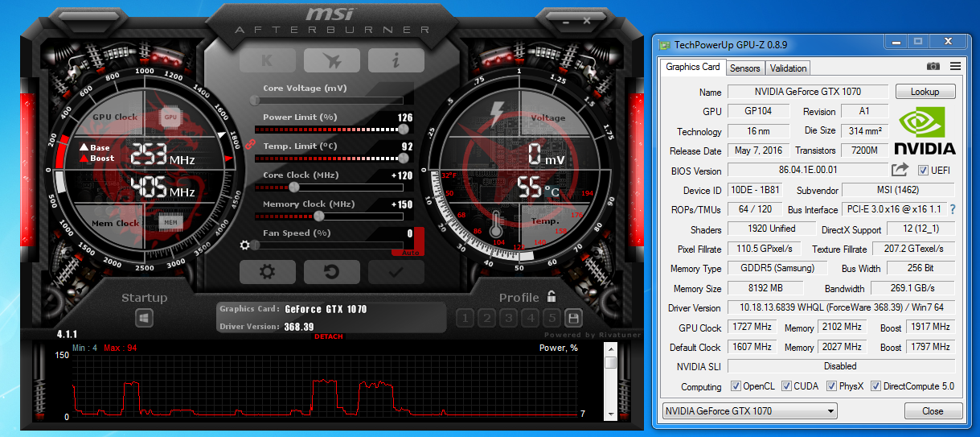
Task: Open the NVIDIA GeForce GTX 1070 GPU dropdown
Action: 748,410
